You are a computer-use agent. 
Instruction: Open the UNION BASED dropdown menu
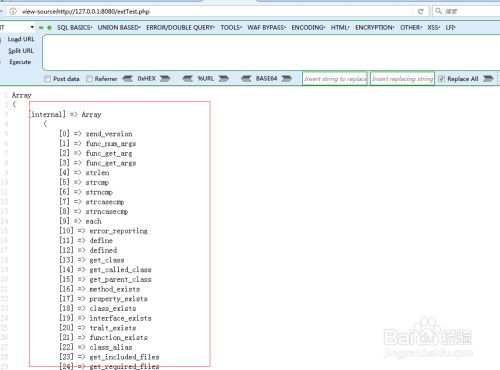(119, 28)
